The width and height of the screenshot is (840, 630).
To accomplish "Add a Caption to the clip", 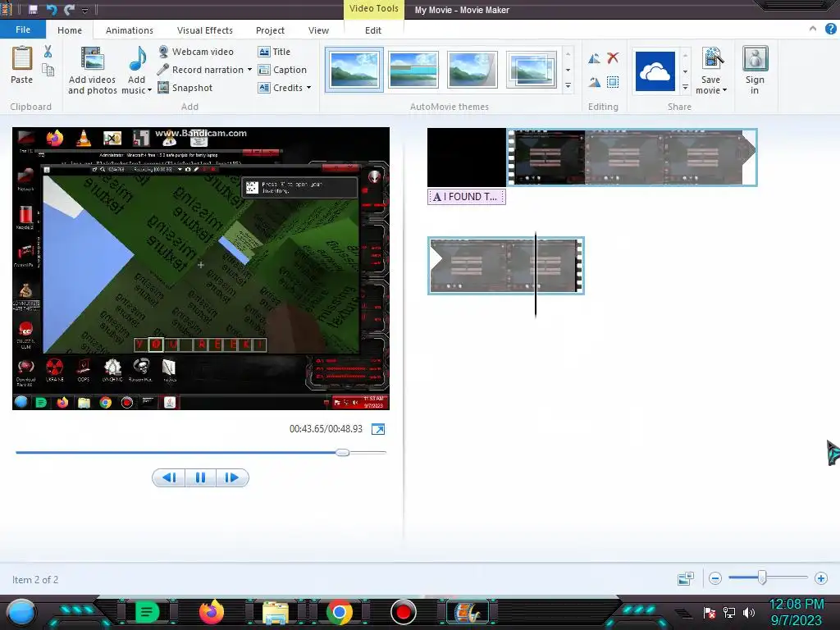I will 282,70.
